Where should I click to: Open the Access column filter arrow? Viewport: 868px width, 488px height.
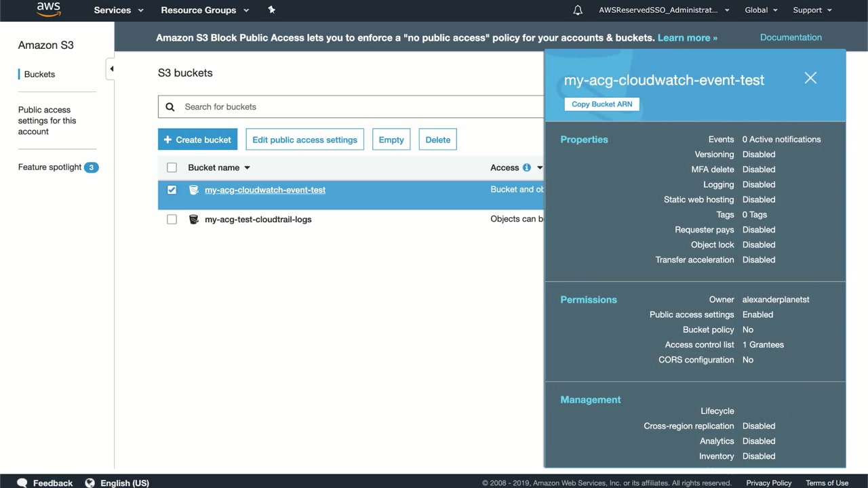540,167
